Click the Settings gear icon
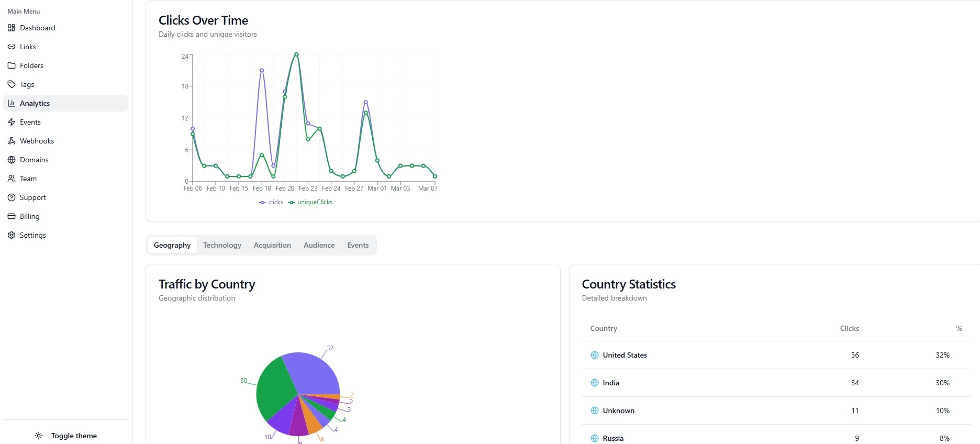 pyautogui.click(x=12, y=235)
